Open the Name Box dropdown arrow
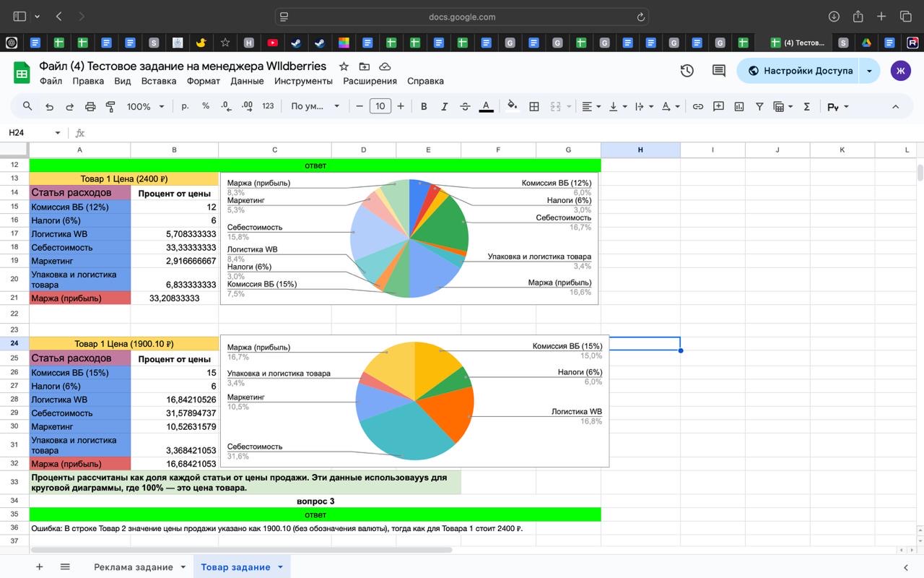The width and height of the screenshot is (924, 578). 58,133
